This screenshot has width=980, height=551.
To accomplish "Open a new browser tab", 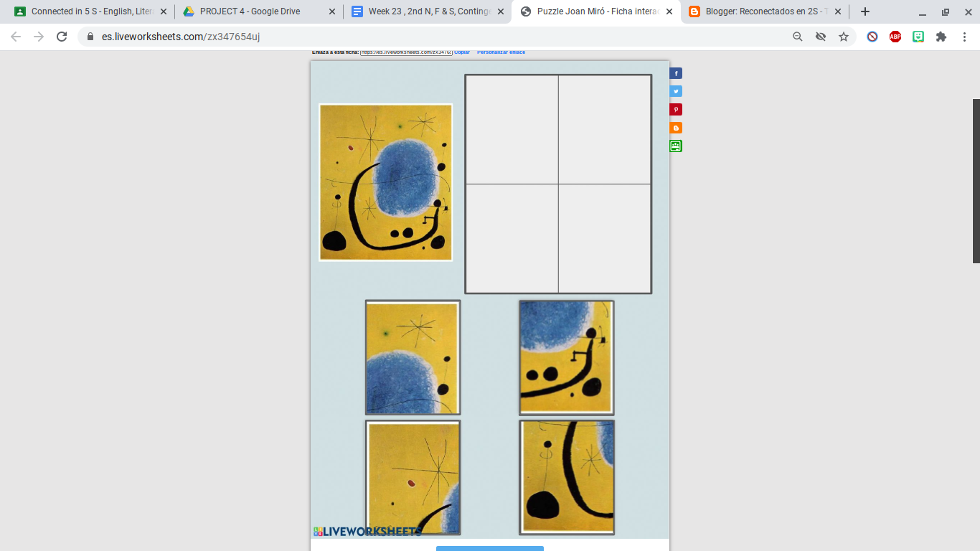I will coord(865,11).
